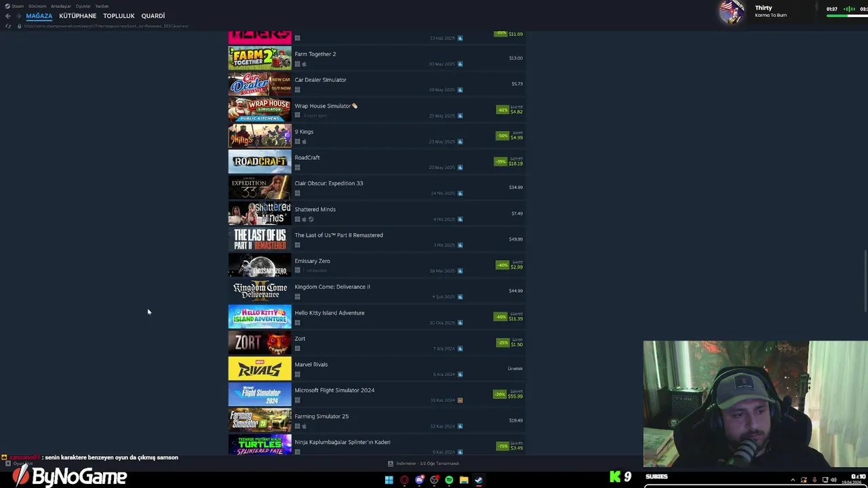868x488 pixels.
Task: Click the Windows platform icon under Car Dealer Simulator
Action: point(297,89)
